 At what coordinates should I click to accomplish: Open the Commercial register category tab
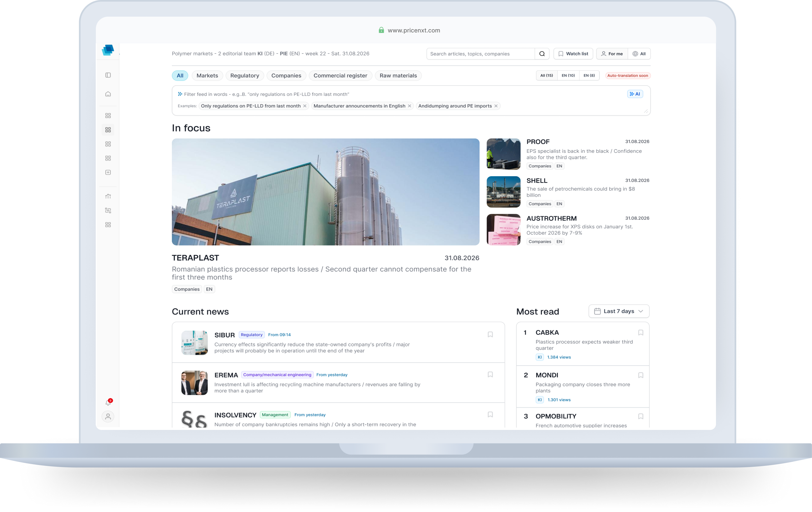coord(340,76)
